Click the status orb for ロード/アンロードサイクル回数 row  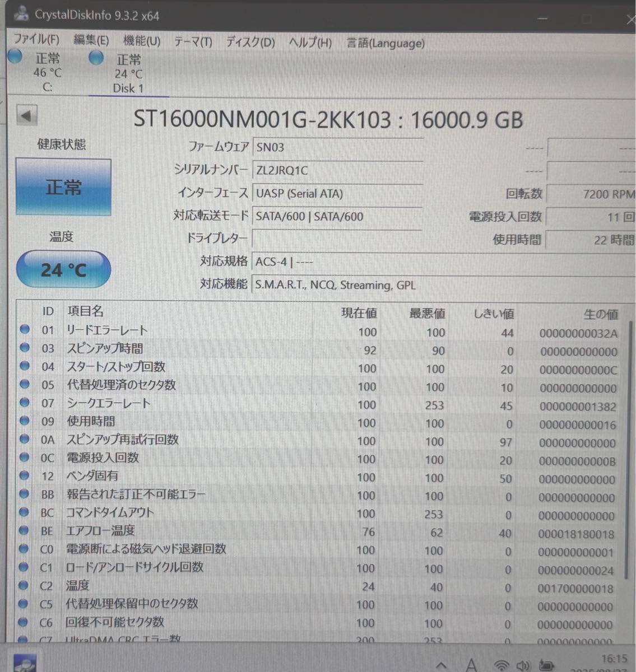pyautogui.click(x=24, y=567)
